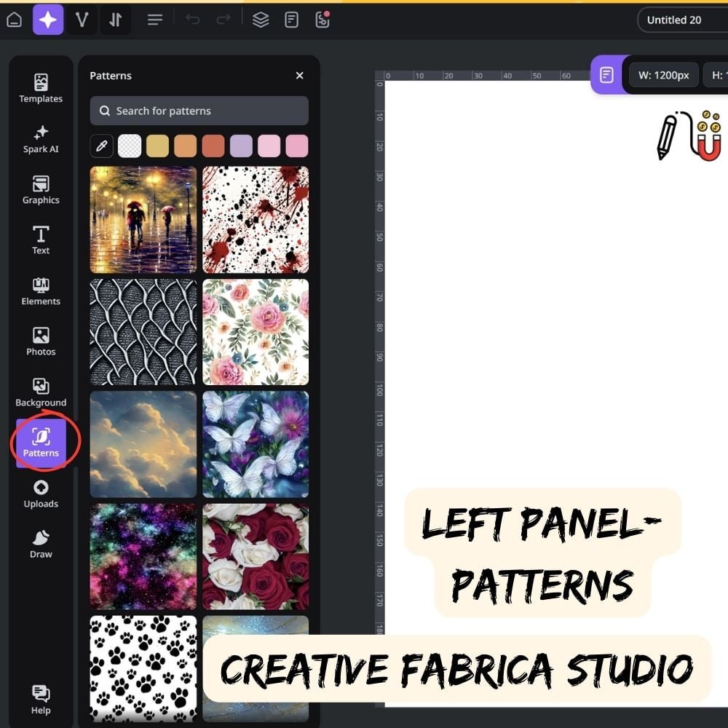This screenshot has height=728, width=728.
Task: Open the Photos panel
Action: click(40, 342)
